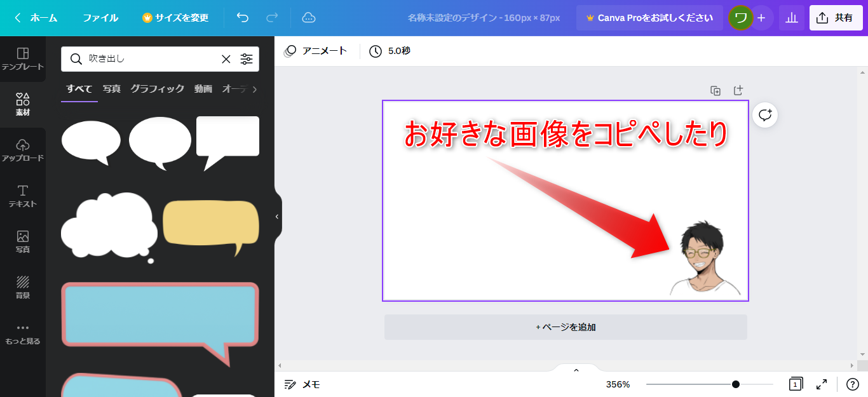Expand more result tabs with the arrow
The width and height of the screenshot is (868, 397).
(x=255, y=90)
